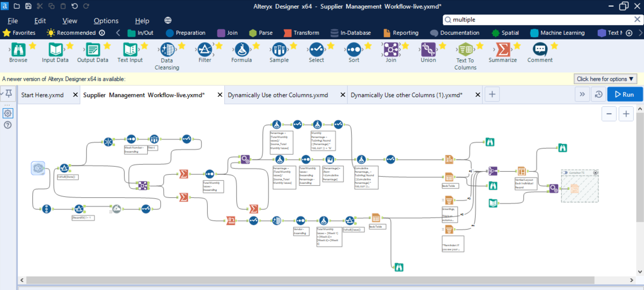The height and width of the screenshot is (290, 644).
Task: Click the canvas horizontal scrollbar
Action: pyautogui.click(x=310, y=280)
